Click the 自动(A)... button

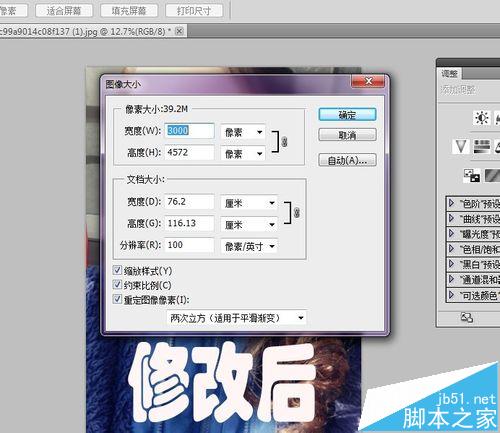coord(347,160)
